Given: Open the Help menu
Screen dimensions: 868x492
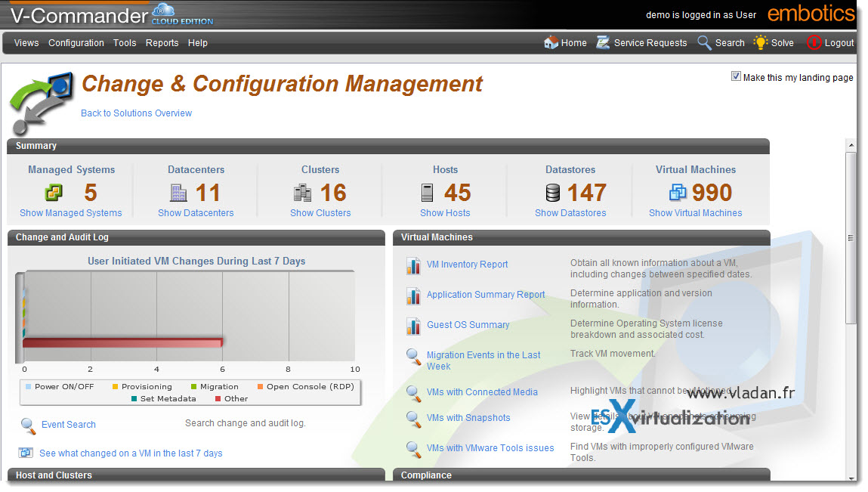Looking at the screenshot, I should pyautogui.click(x=198, y=42).
